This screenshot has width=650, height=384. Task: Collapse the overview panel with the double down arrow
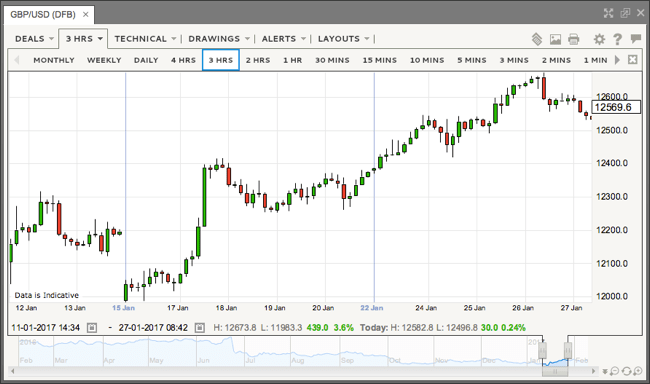(x=605, y=372)
